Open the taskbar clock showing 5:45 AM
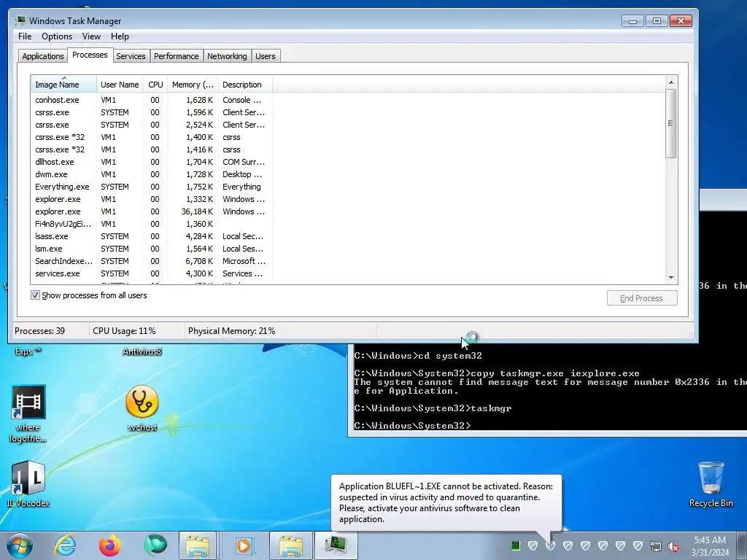747x560 pixels. (x=710, y=546)
